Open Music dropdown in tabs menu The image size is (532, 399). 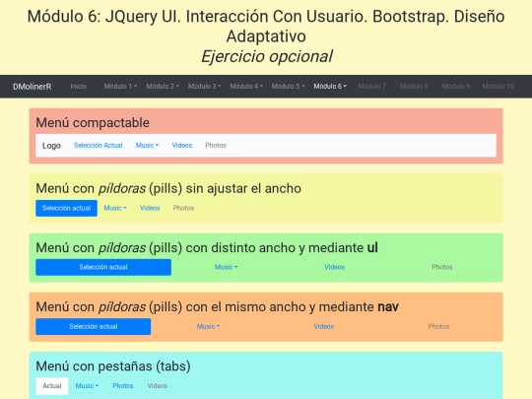(x=87, y=386)
